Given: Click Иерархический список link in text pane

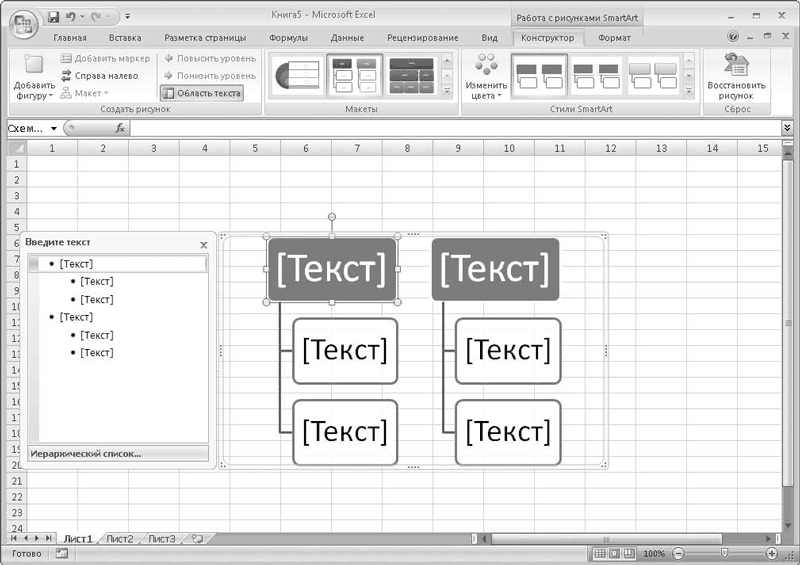Looking at the screenshot, I should 86,454.
